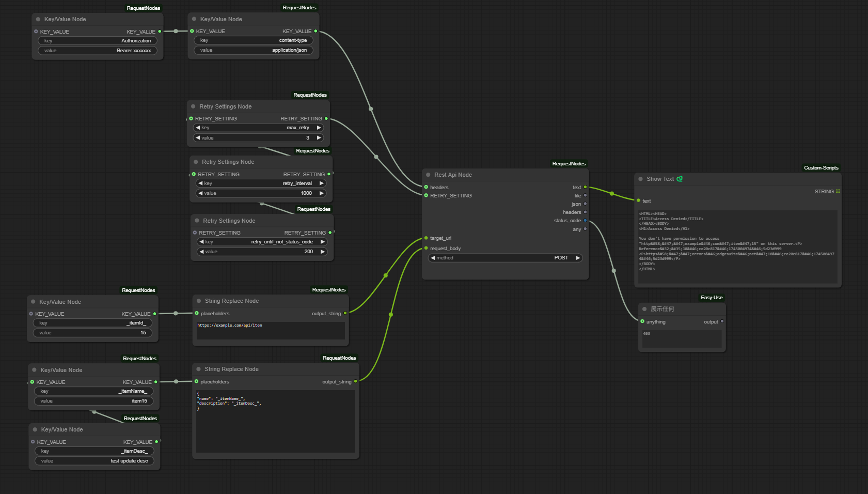Image resolution: width=868 pixels, height=494 pixels.
Task: Click the file output socket on Rest Api Node
Action: tap(585, 195)
